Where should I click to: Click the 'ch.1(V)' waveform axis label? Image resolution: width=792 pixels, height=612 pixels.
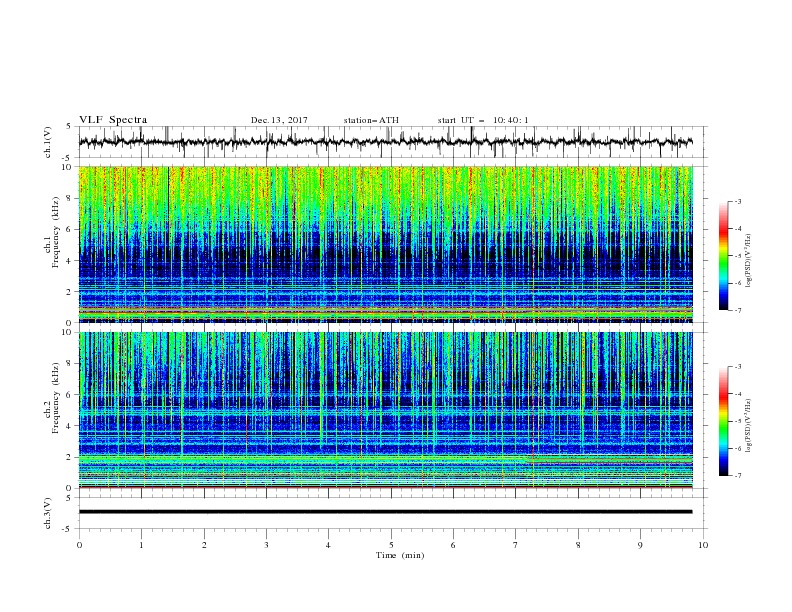pos(47,142)
